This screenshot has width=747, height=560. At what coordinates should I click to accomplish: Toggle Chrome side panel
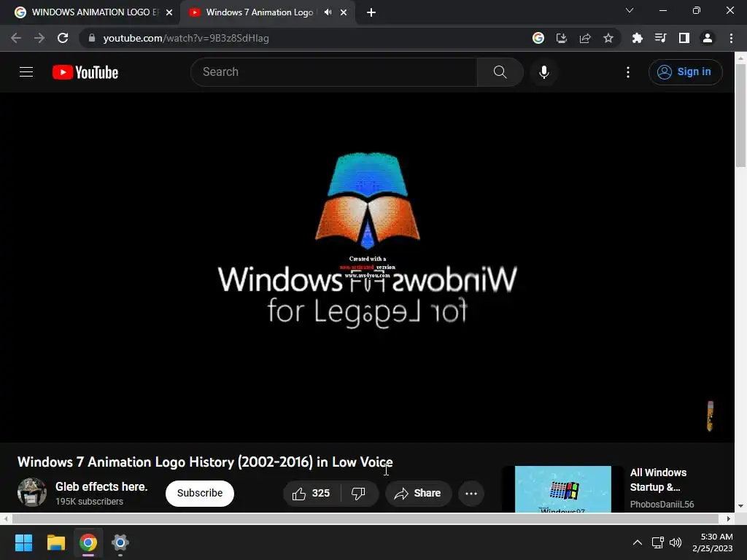[684, 38]
